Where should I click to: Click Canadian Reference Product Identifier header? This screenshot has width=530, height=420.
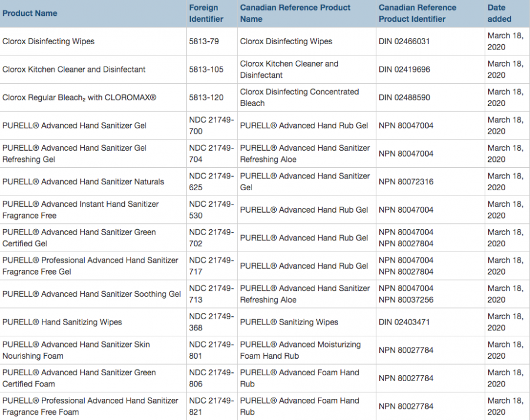pos(418,13)
